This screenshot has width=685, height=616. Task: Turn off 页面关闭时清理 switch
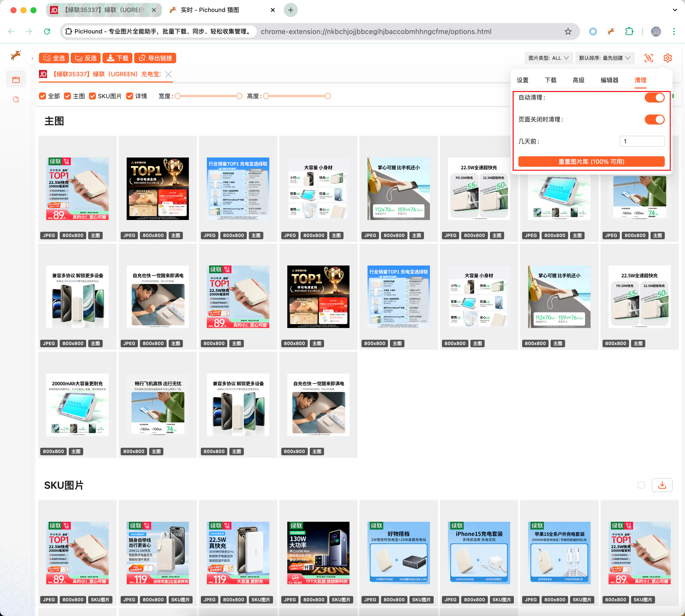[x=654, y=119]
